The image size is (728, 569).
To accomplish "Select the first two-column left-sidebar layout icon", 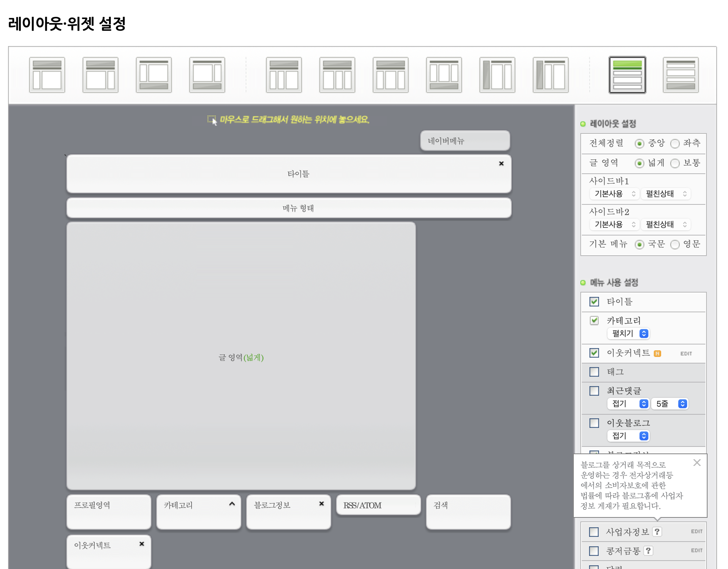I will coord(47,75).
